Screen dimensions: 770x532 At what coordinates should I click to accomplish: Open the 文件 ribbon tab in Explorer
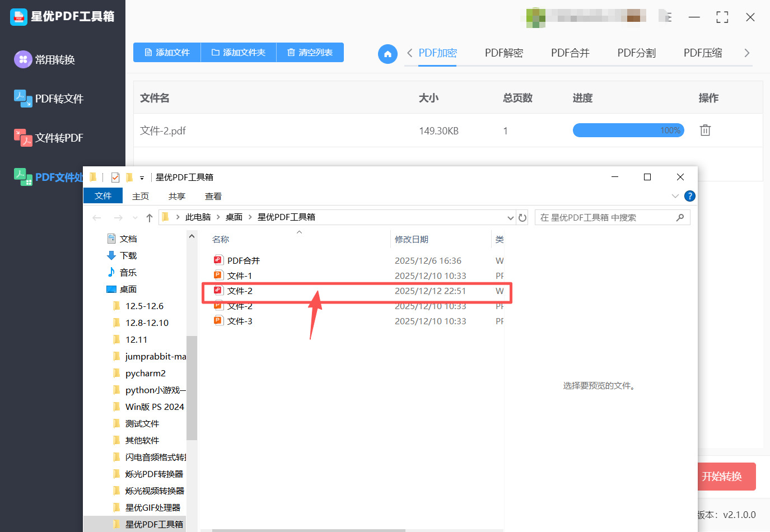103,196
